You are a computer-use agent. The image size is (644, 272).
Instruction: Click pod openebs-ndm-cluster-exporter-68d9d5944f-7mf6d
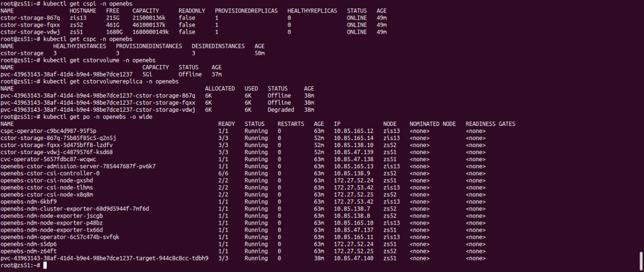[75, 208]
